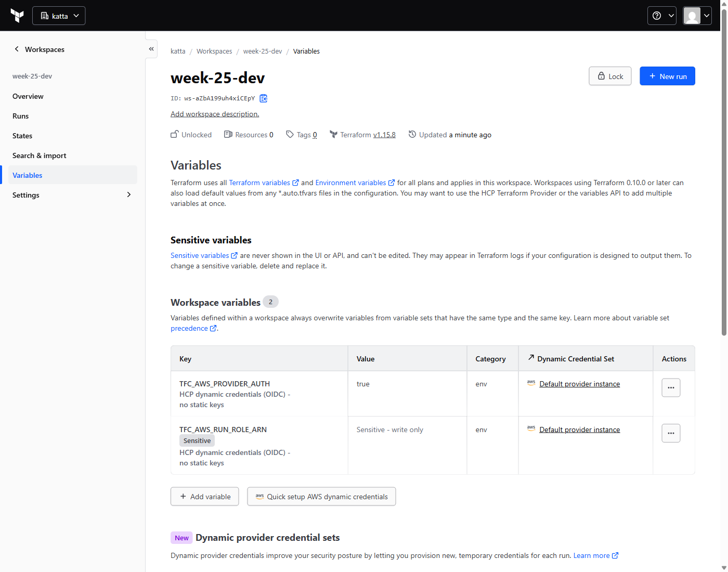The height and width of the screenshot is (572, 728).
Task: Copy the workspace ID icon
Action: 264,98
